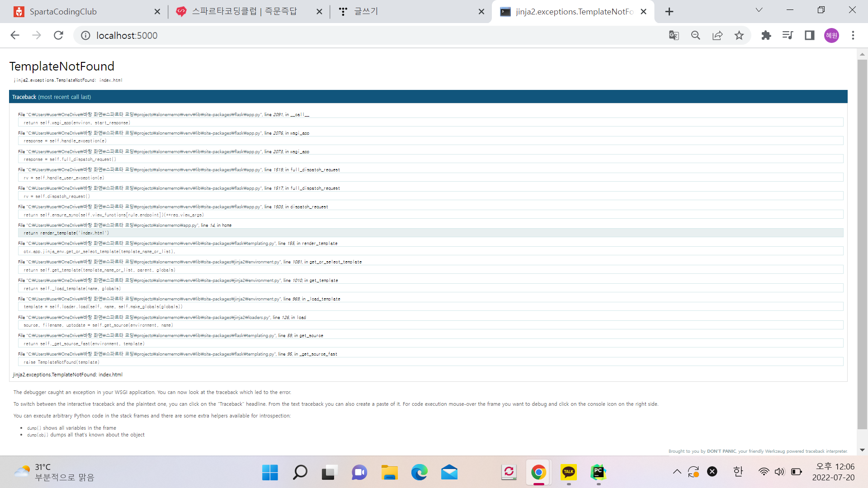Click the Traceback headline bar

428,97
